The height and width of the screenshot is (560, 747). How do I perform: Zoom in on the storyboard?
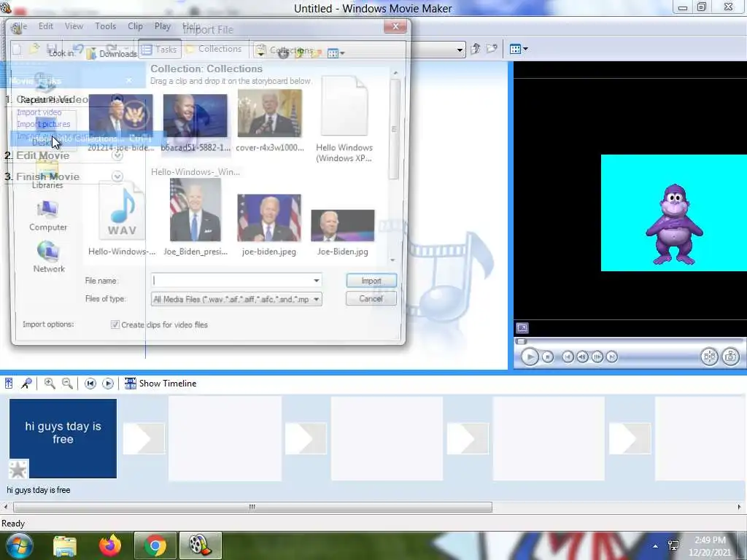[50, 384]
